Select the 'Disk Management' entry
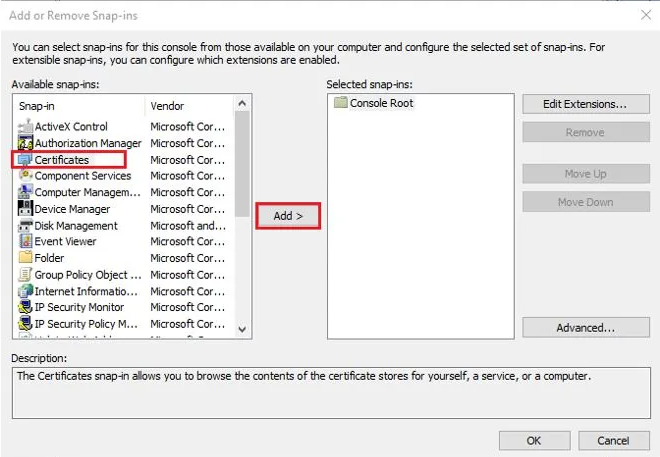 [x=76, y=226]
